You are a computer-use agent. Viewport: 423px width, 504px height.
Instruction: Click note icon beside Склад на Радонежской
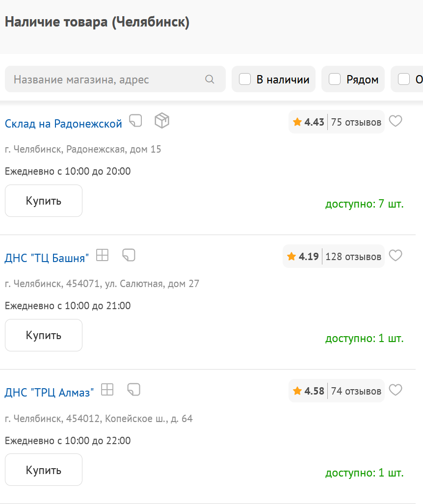pos(135,120)
